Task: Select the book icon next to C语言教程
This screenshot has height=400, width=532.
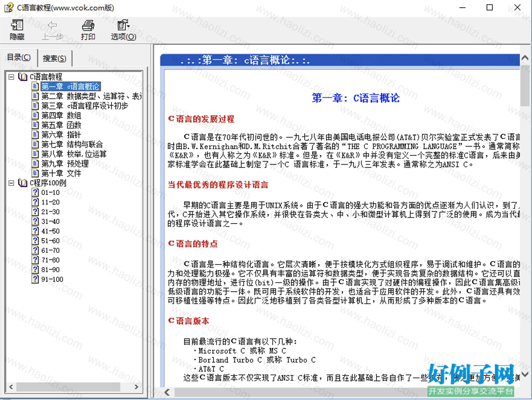Action: 23,77
